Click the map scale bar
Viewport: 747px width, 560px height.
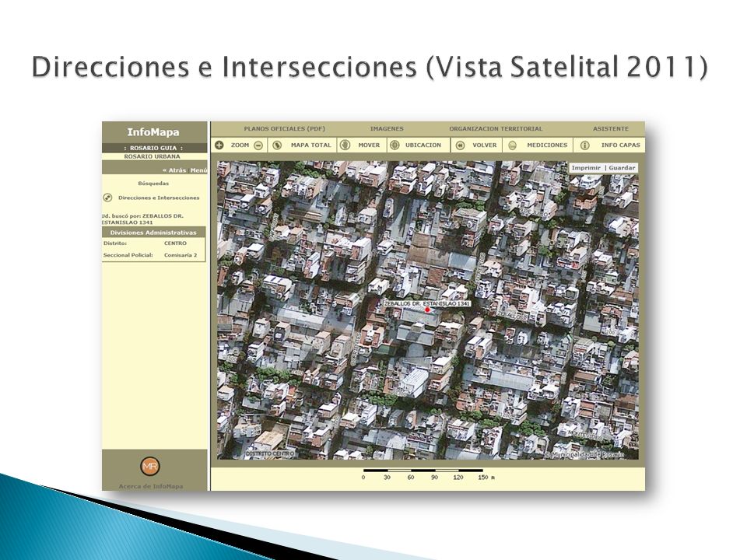tap(423, 471)
